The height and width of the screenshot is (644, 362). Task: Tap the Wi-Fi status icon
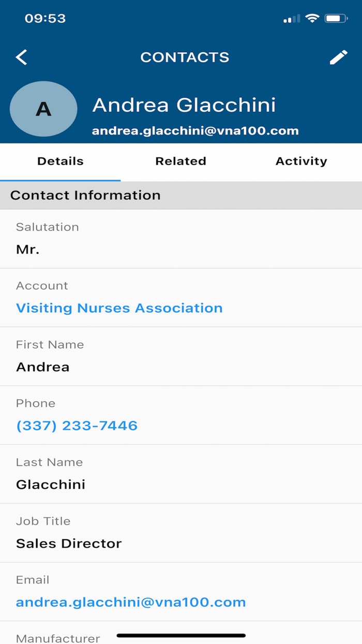click(x=312, y=19)
